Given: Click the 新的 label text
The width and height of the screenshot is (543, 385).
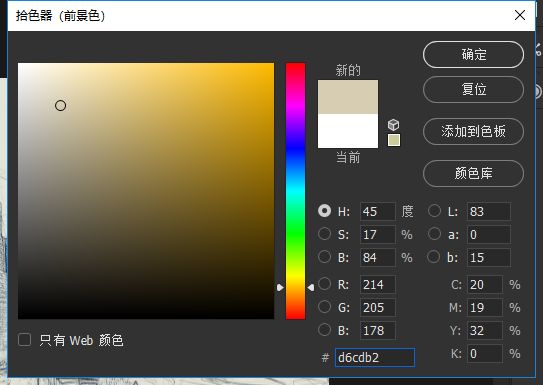Looking at the screenshot, I should [x=348, y=70].
